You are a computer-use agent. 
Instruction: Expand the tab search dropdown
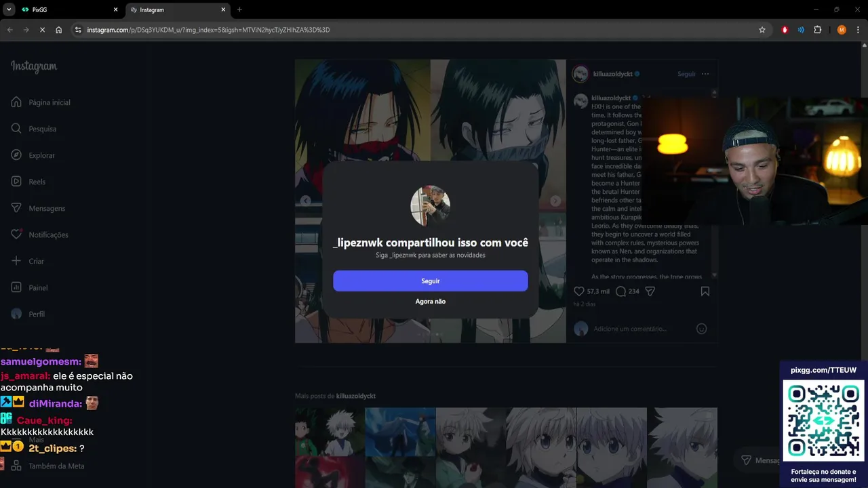point(8,9)
